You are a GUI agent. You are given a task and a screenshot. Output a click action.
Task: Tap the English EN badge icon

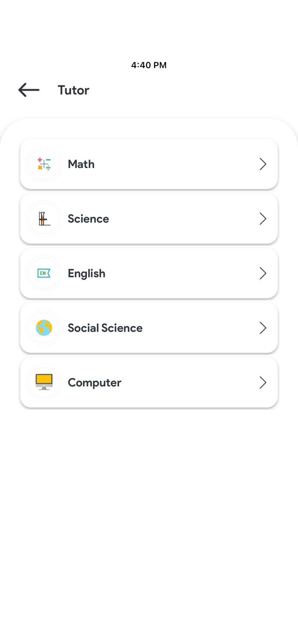click(x=44, y=273)
